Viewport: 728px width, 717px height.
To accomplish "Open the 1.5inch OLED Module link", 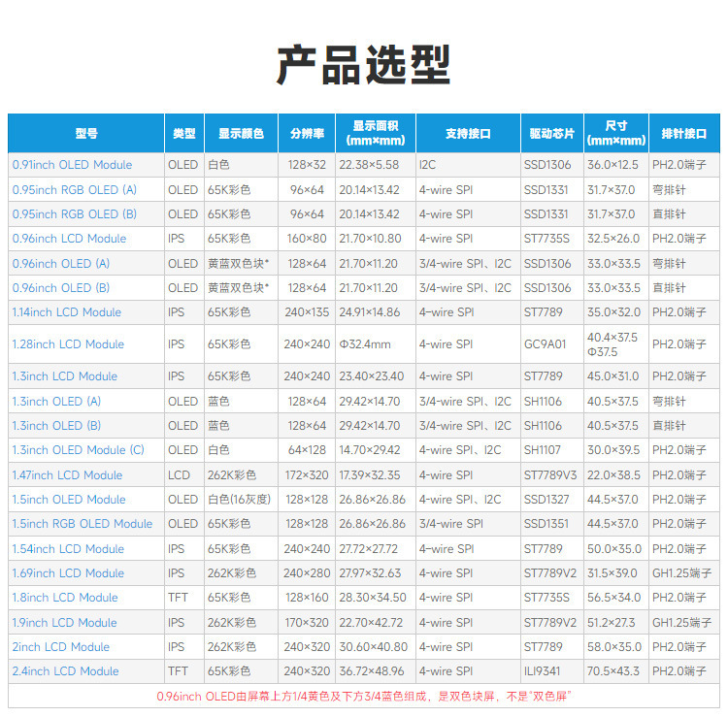I will pos(69,500).
